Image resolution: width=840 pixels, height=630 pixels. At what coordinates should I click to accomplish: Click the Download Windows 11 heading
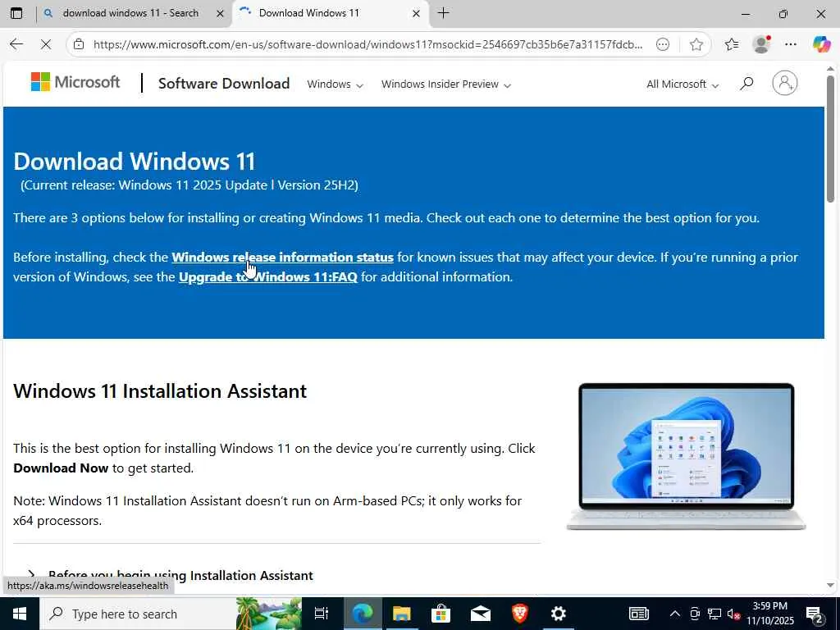click(135, 162)
